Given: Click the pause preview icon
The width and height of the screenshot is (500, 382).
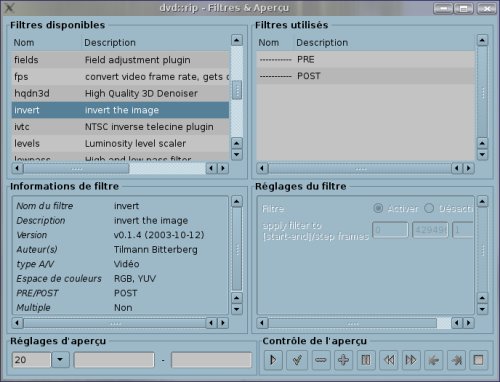Looking at the screenshot, I should point(366,360).
